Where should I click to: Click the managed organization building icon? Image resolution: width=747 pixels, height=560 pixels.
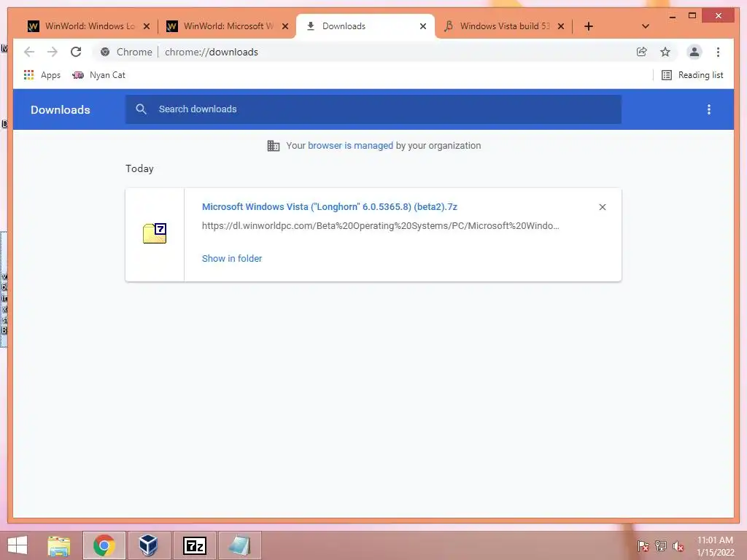point(274,146)
